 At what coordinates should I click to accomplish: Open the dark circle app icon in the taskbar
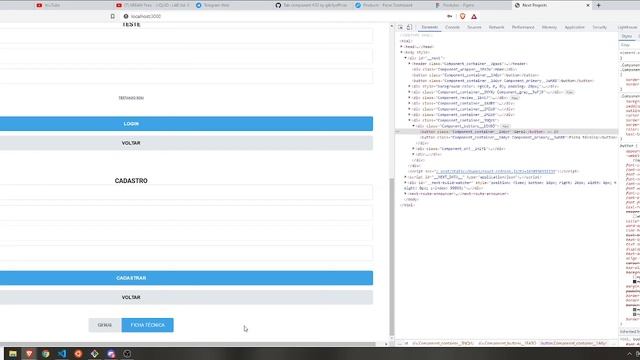[127, 354]
